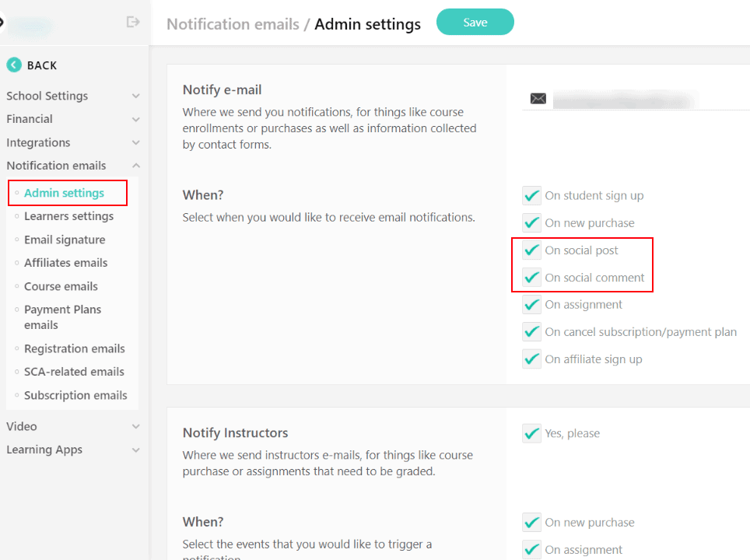Click the logo icon at top-left corner
750x560 pixels.
(x=2, y=22)
